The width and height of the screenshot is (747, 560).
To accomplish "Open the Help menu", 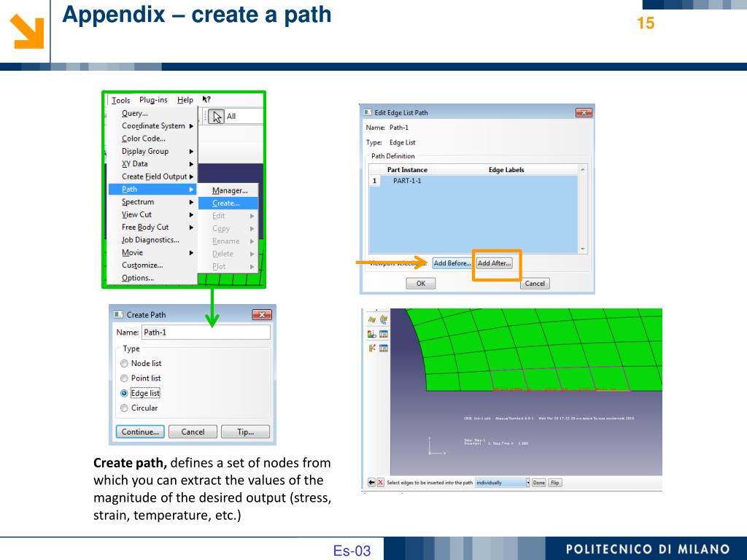I will click(185, 100).
